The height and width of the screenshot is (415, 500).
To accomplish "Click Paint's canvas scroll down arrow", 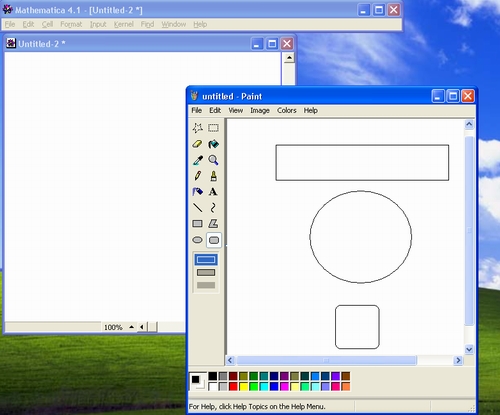I will pos(469,349).
